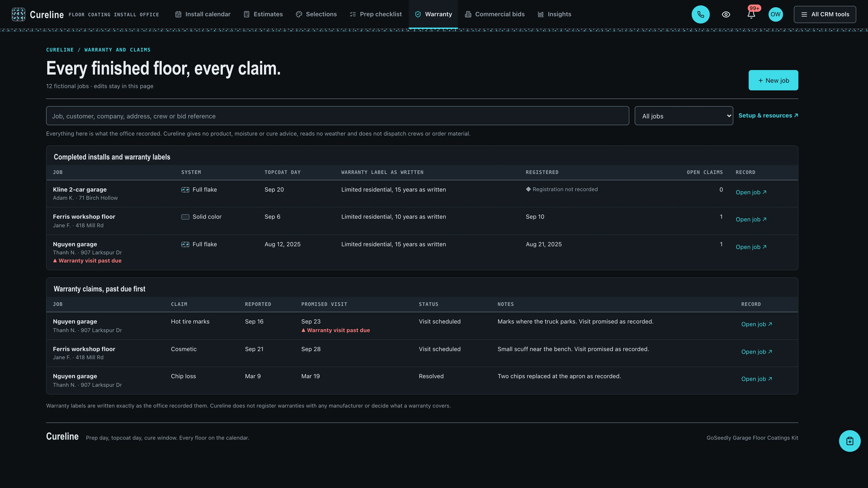868x488 pixels.
Task: Open job for the Cosmetic claim
Action: [757, 352]
